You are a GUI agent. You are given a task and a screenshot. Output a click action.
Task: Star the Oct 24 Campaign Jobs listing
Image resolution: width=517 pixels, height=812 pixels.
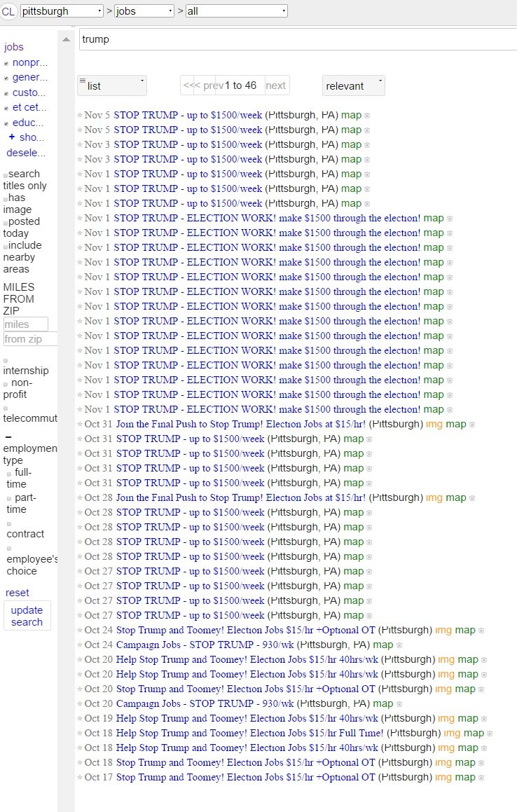coord(80,645)
